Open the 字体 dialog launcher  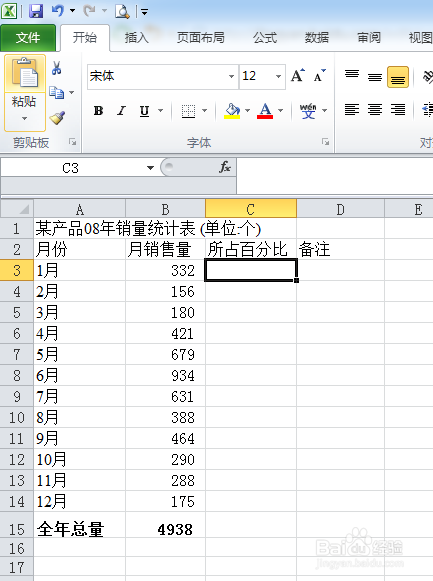pos(325,142)
